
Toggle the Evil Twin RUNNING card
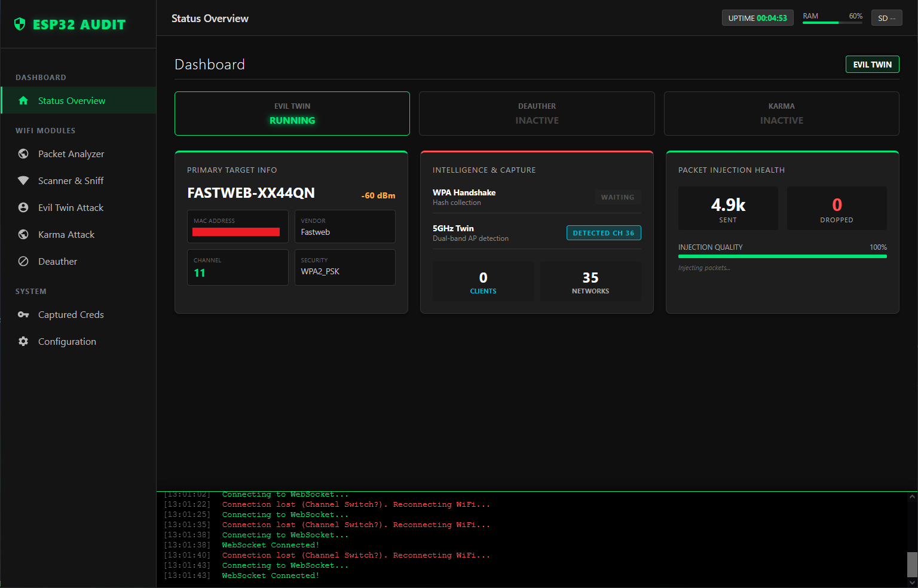tap(292, 114)
